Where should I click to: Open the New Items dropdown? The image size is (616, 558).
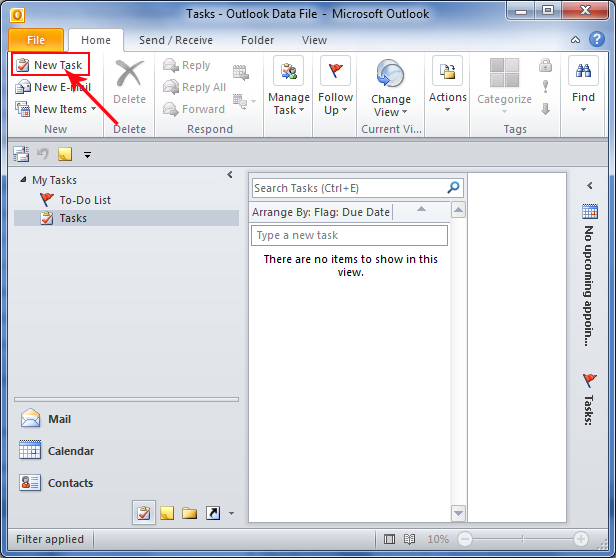(x=55, y=109)
